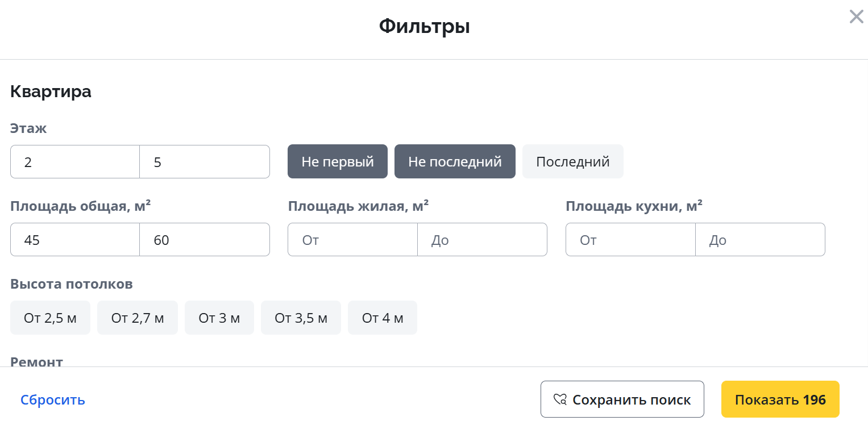
Task: Select ceiling height От 2,7 м
Action: point(138,318)
